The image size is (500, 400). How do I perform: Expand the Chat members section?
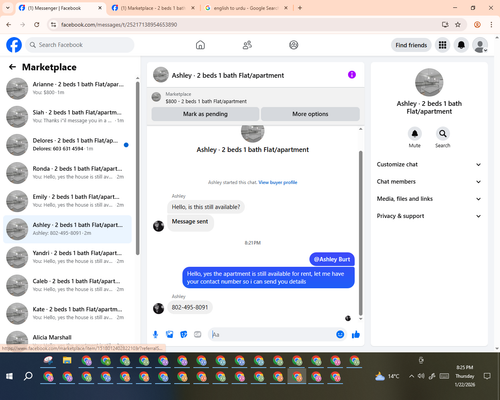click(x=429, y=182)
